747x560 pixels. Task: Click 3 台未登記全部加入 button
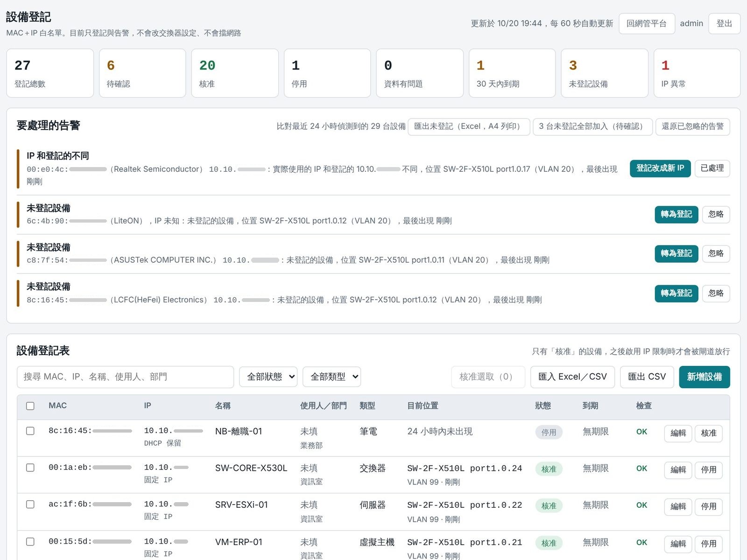coord(592,126)
